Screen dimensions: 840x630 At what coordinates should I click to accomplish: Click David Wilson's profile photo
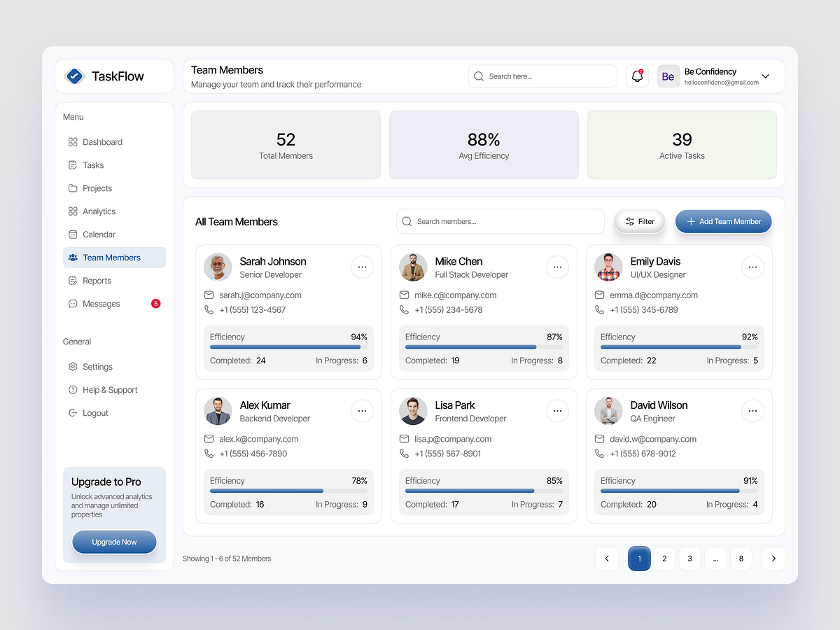pyautogui.click(x=608, y=411)
